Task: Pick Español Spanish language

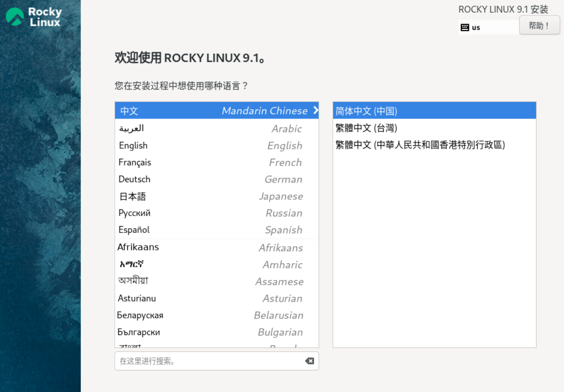Action: click(217, 230)
